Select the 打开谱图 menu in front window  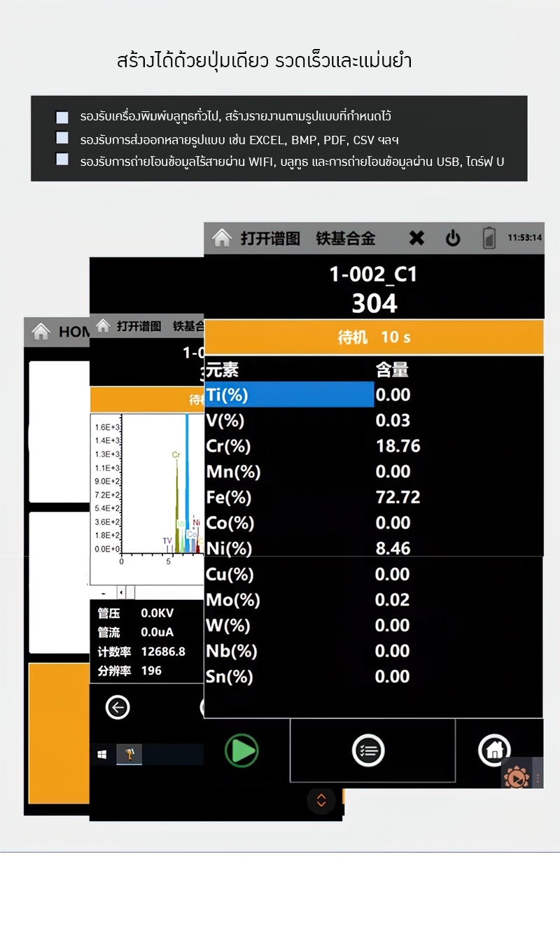270,239
